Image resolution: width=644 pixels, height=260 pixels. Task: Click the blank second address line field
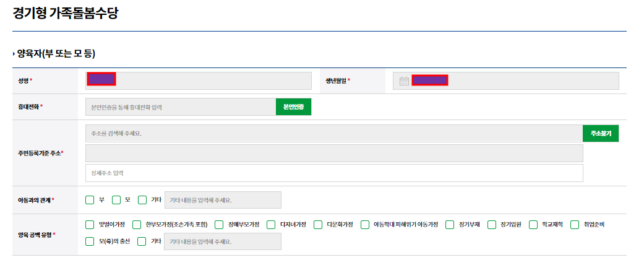click(334, 153)
